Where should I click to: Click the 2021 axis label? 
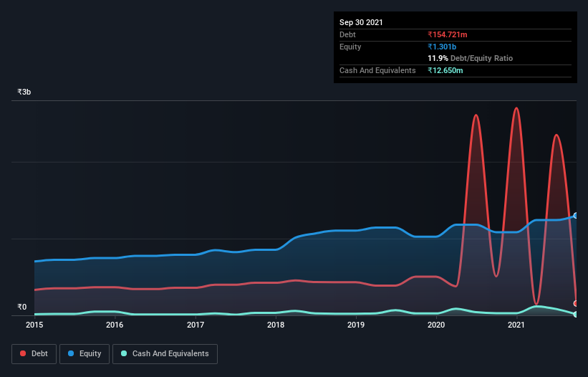point(516,325)
